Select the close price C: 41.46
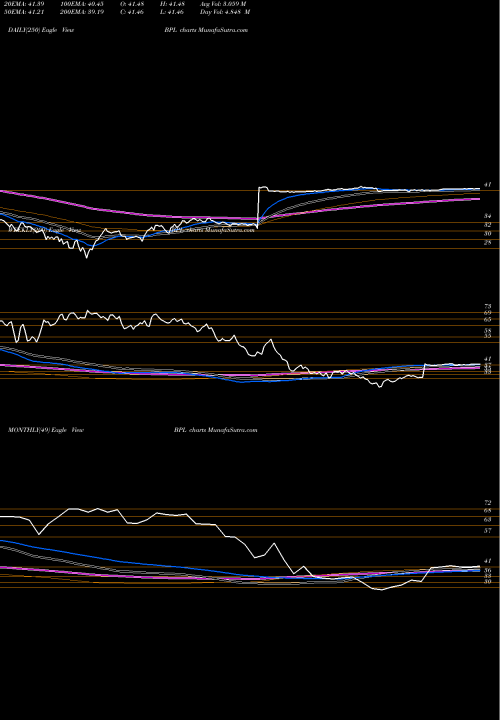This screenshot has width=500, height=720. point(134,12)
